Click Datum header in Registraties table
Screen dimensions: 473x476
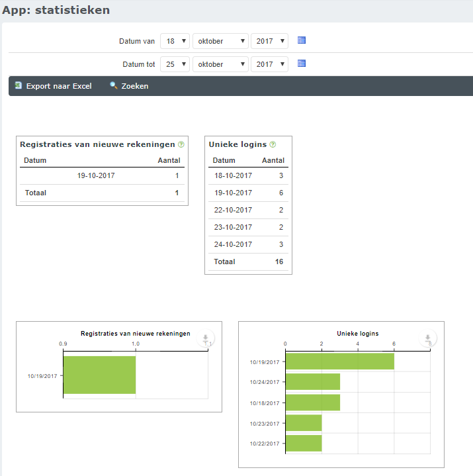35,160
